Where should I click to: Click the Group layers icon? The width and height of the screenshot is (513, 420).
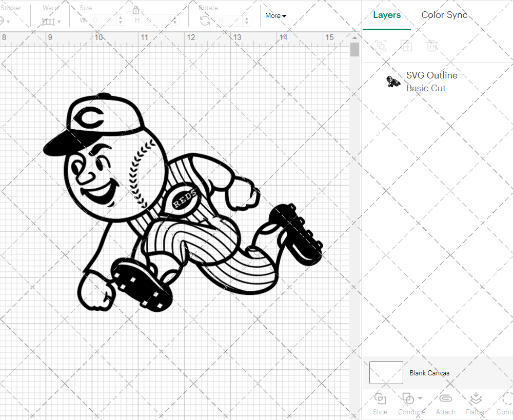click(x=381, y=46)
